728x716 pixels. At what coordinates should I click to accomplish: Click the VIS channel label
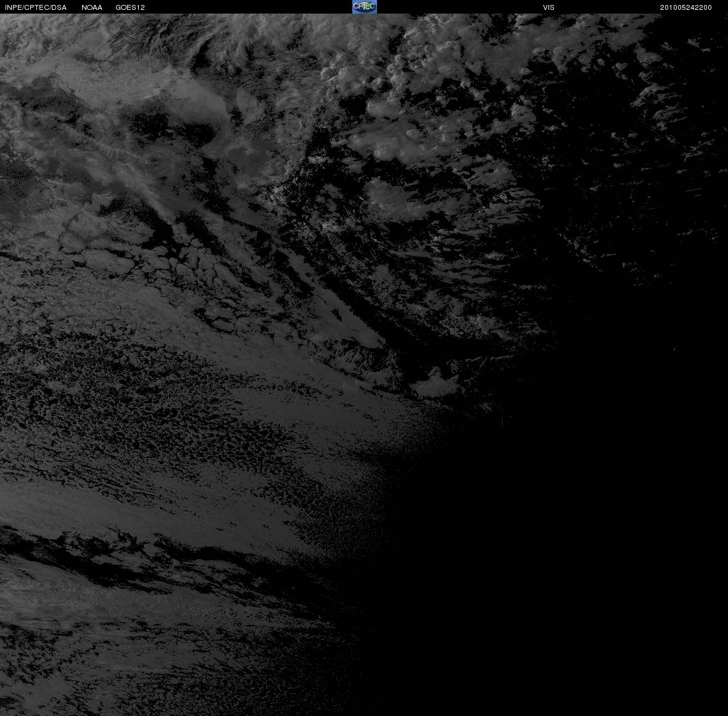pos(548,7)
